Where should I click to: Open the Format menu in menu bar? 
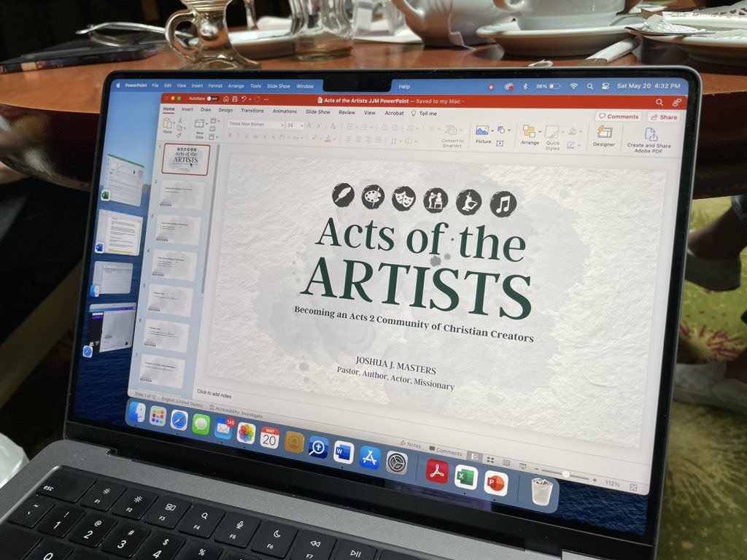point(215,86)
